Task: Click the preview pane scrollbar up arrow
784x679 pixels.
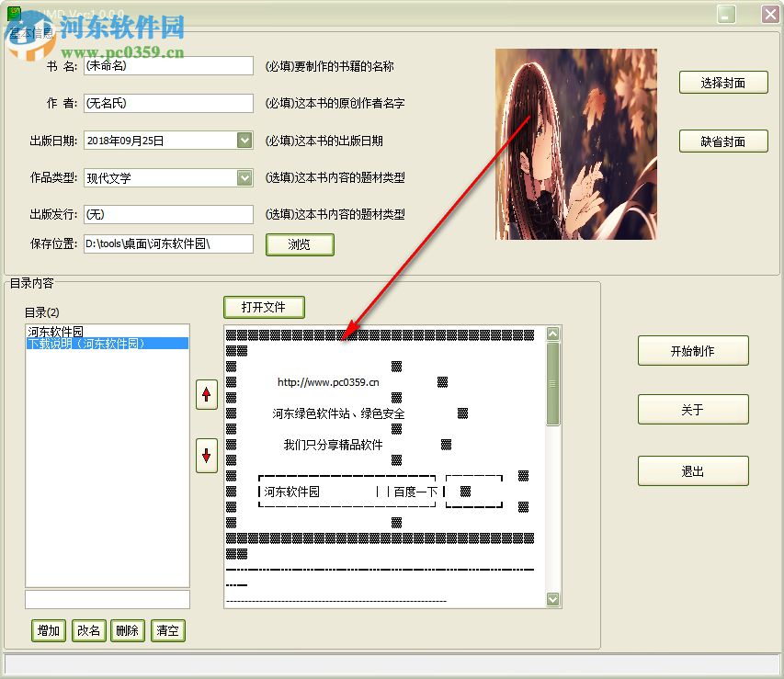Action: coord(552,334)
